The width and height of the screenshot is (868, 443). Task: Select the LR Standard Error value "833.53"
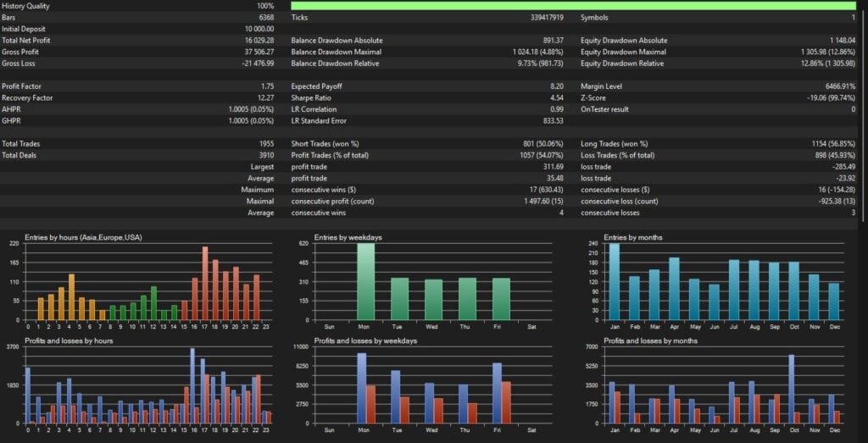coord(554,120)
